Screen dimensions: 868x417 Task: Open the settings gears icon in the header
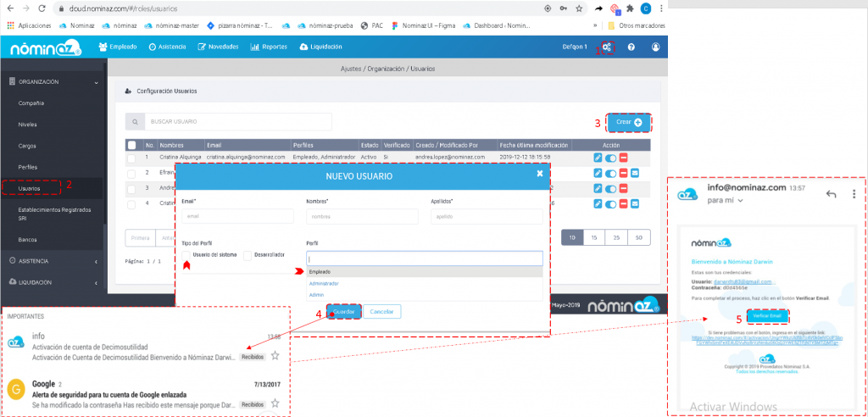(x=607, y=47)
